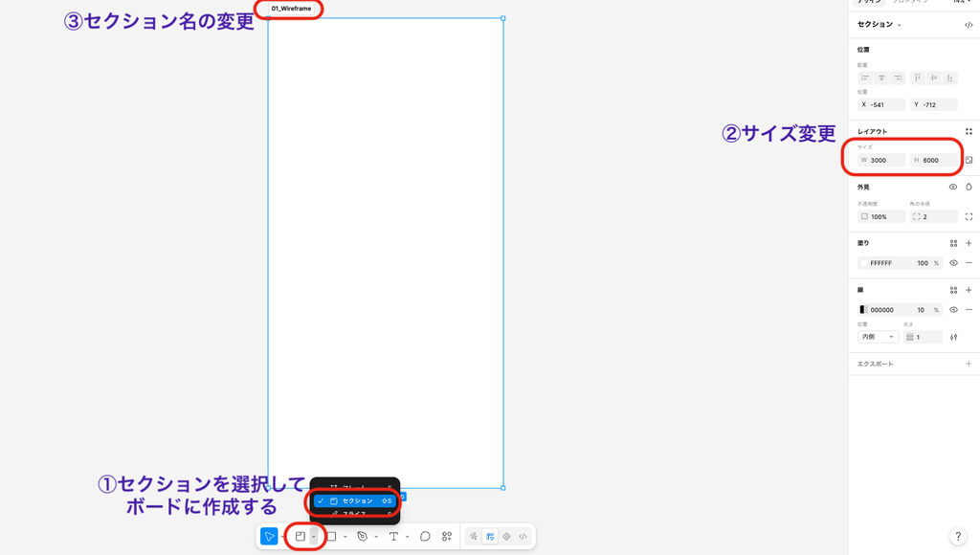Choose セクション in tool popup menu
The height and width of the screenshot is (555, 980).
pyautogui.click(x=355, y=500)
